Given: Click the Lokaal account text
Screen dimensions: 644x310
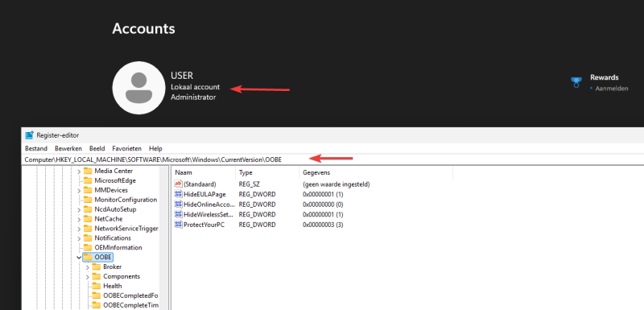Looking at the screenshot, I should [x=195, y=87].
